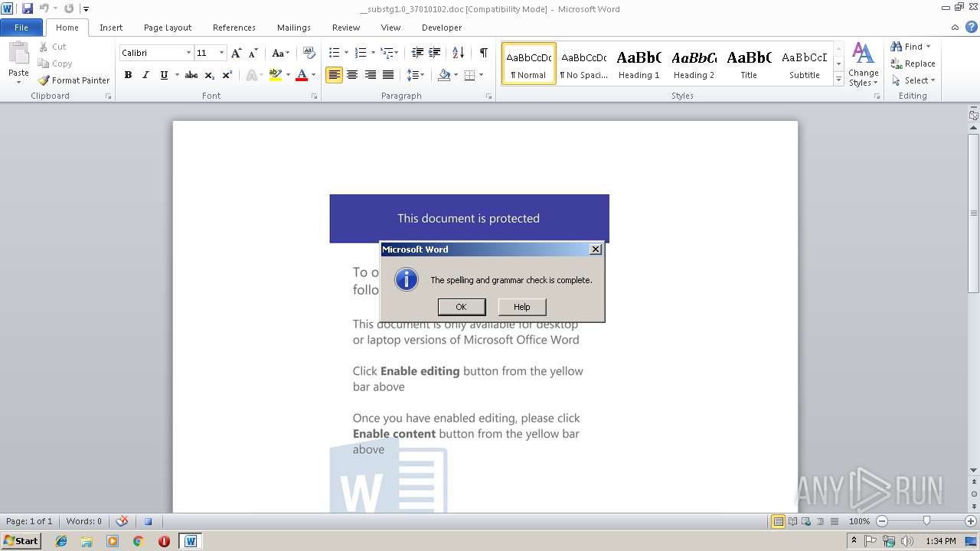Increase the paragraph indent
980x551 pixels.
tap(435, 53)
